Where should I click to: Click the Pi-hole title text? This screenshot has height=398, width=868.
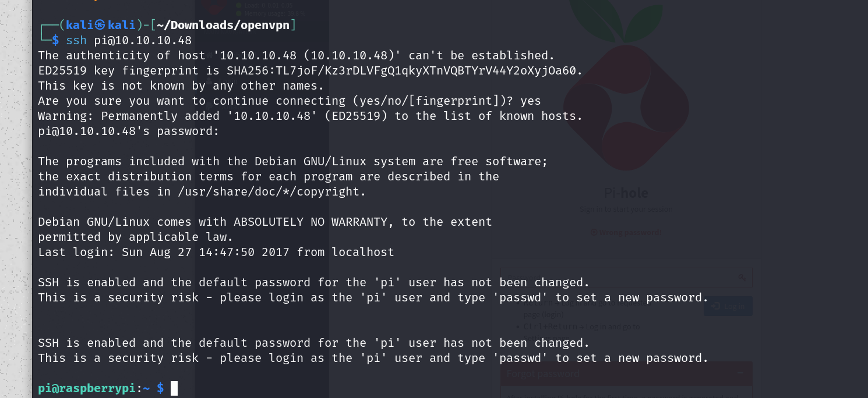point(626,193)
